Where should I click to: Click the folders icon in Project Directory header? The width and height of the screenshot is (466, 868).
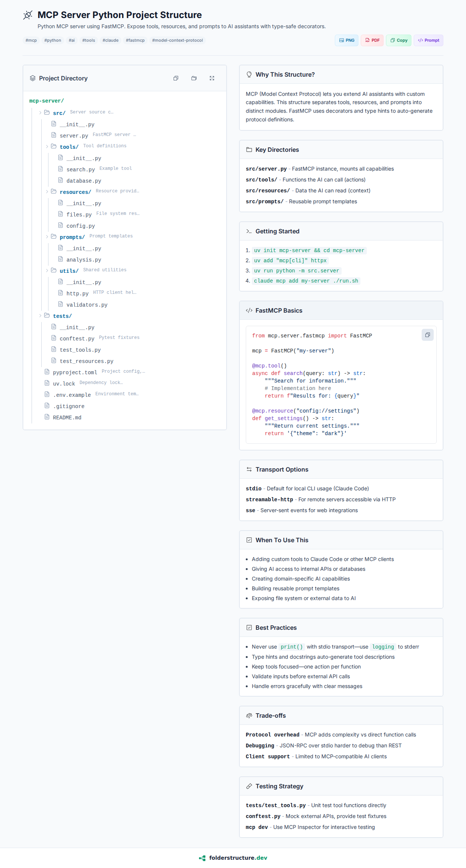pos(194,78)
